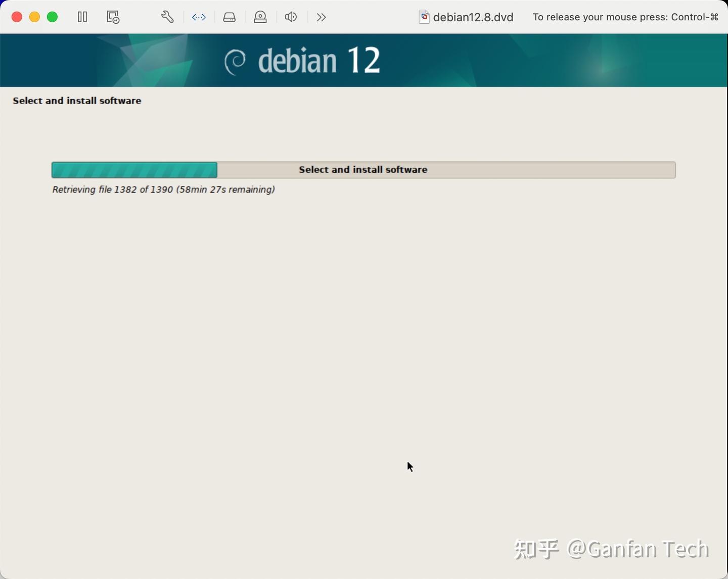This screenshot has height=579, width=728.
Task: Toggle the network adapter connection
Action: coord(199,17)
